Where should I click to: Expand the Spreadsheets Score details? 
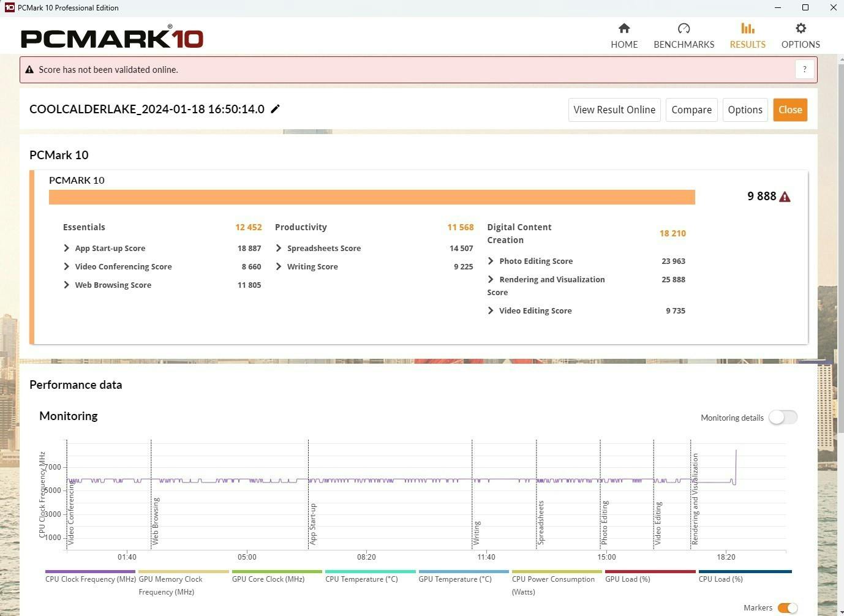(x=279, y=248)
